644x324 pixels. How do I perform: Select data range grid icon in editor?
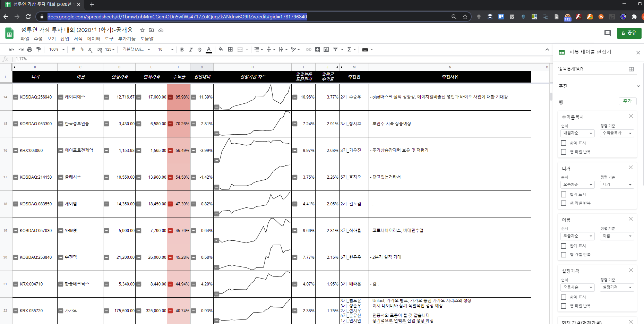tap(631, 69)
